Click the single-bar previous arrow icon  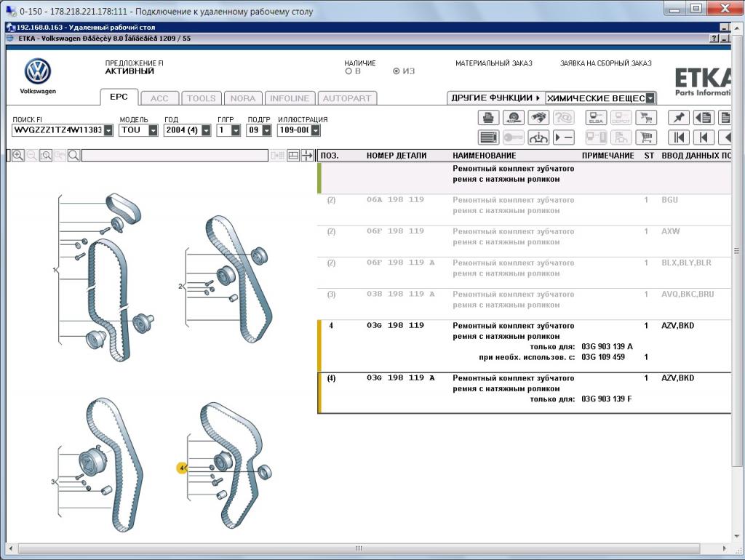click(704, 137)
